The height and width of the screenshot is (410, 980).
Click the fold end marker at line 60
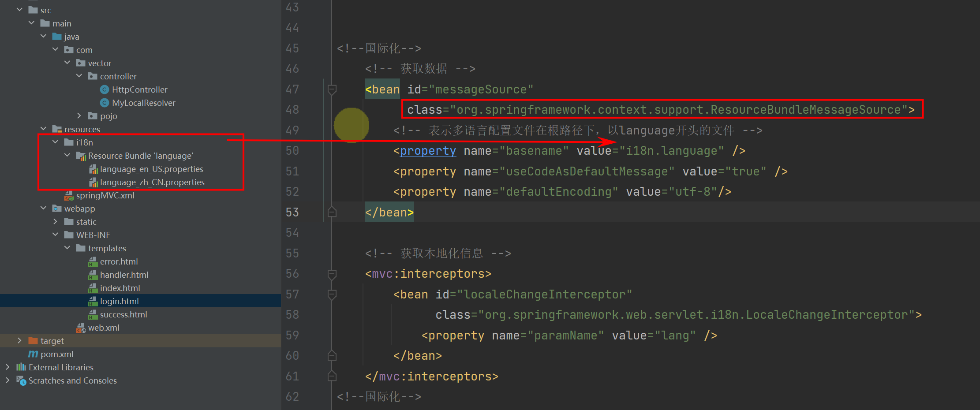[332, 355]
